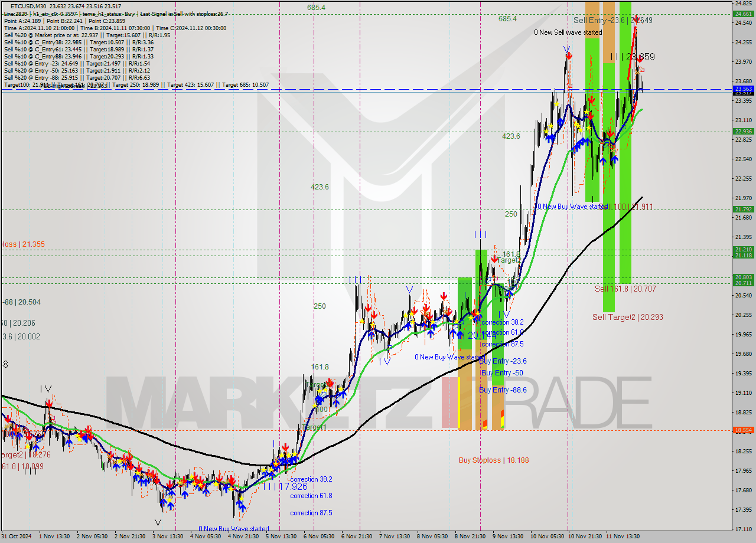Viewport: 756px width, 543px height.
Task: Click the green 'Target2' label
Action: [509, 260]
